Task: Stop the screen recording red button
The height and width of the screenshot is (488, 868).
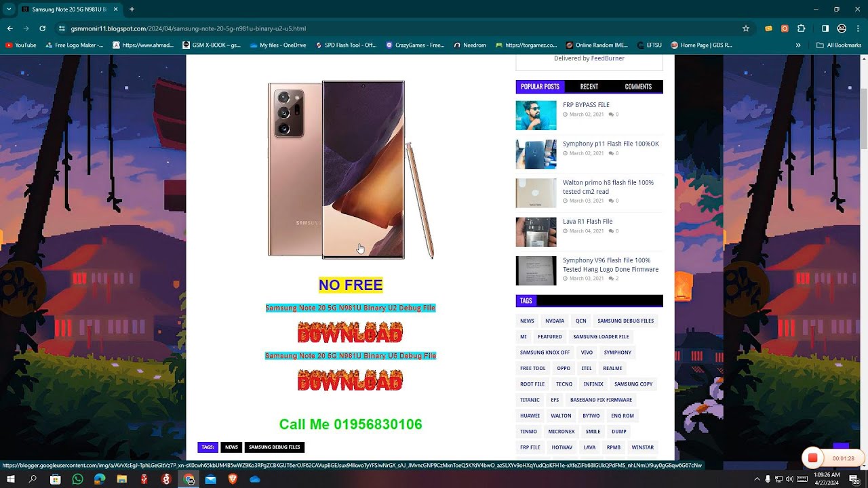Action: coord(812,458)
